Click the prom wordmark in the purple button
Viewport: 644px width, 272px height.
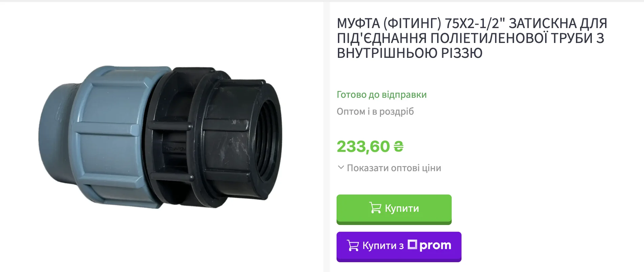(435, 245)
